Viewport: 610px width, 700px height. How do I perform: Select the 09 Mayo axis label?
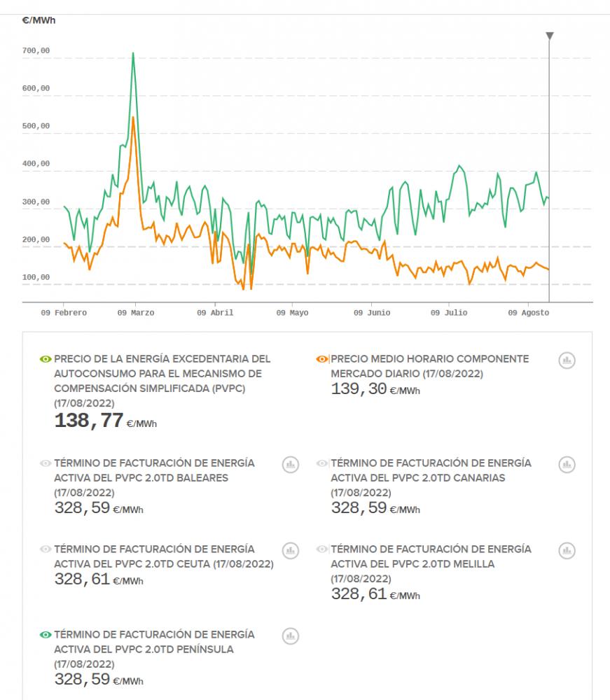coord(293,313)
